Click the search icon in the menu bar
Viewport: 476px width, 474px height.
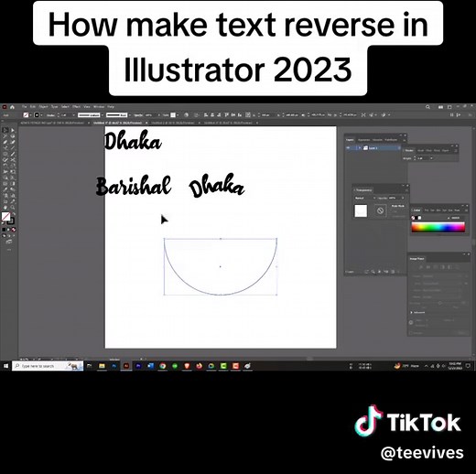point(427,107)
